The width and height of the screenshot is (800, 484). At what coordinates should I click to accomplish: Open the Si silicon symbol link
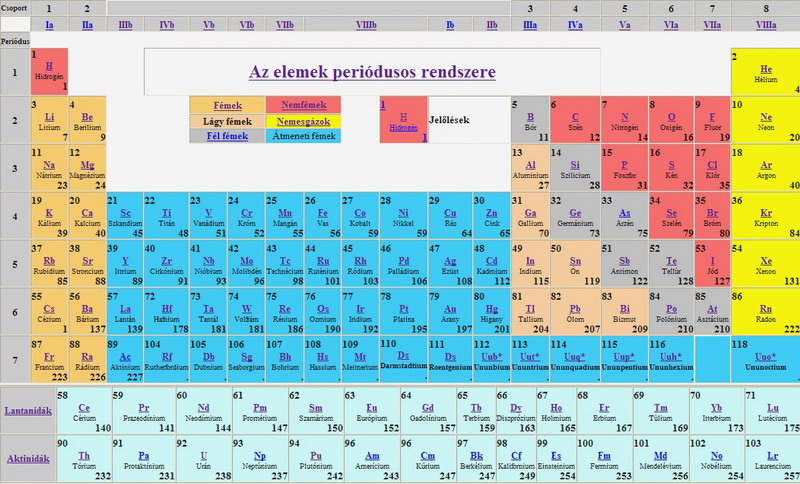[x=575, y=165]
